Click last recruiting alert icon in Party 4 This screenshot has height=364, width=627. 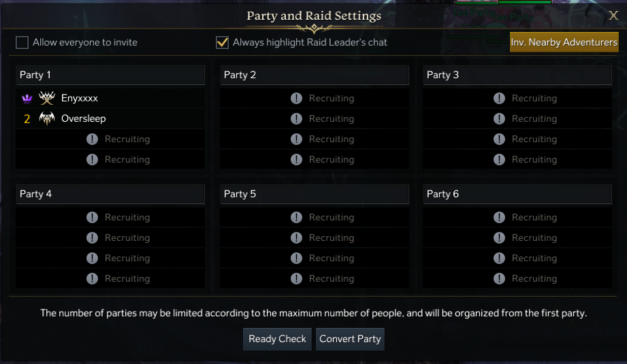(92, 279)
